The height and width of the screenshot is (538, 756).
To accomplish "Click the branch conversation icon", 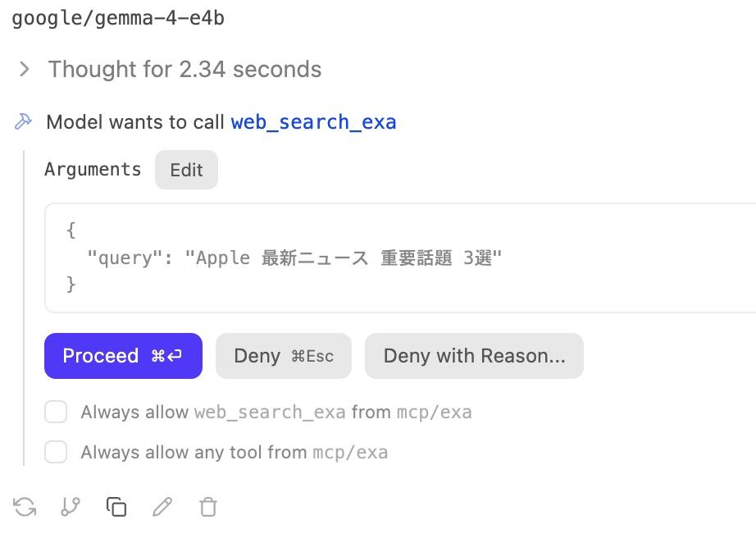I will [70, 507].
